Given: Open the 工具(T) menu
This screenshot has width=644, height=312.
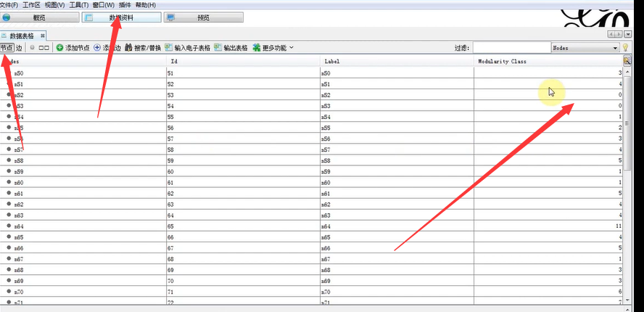Looking at the screenshot, I should [79, 5].
